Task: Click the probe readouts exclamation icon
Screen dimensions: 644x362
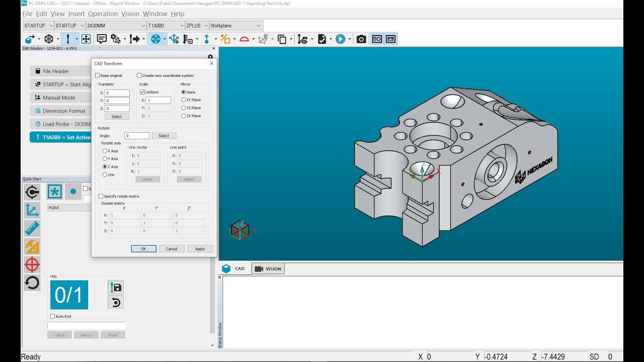Action: tap(68, 39)
